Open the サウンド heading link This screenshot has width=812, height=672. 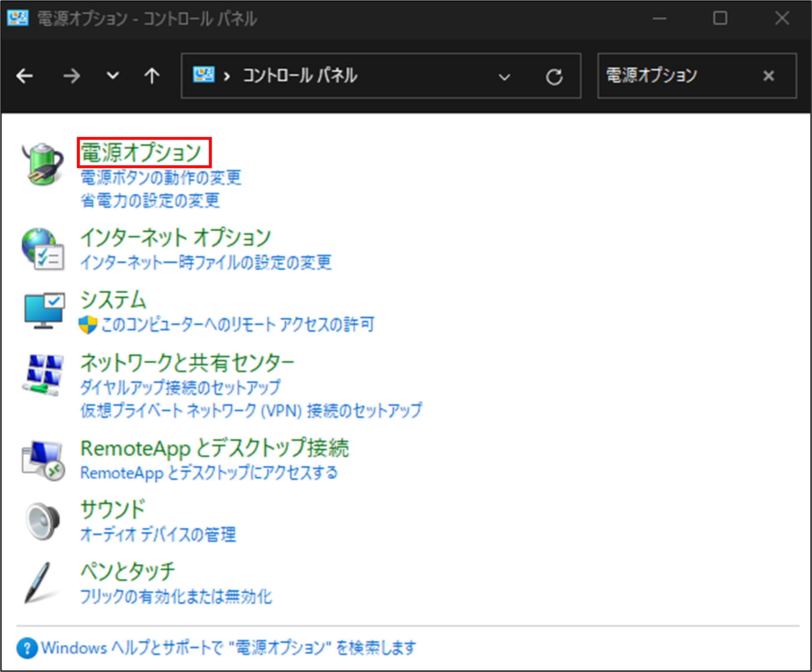(113, 510)
